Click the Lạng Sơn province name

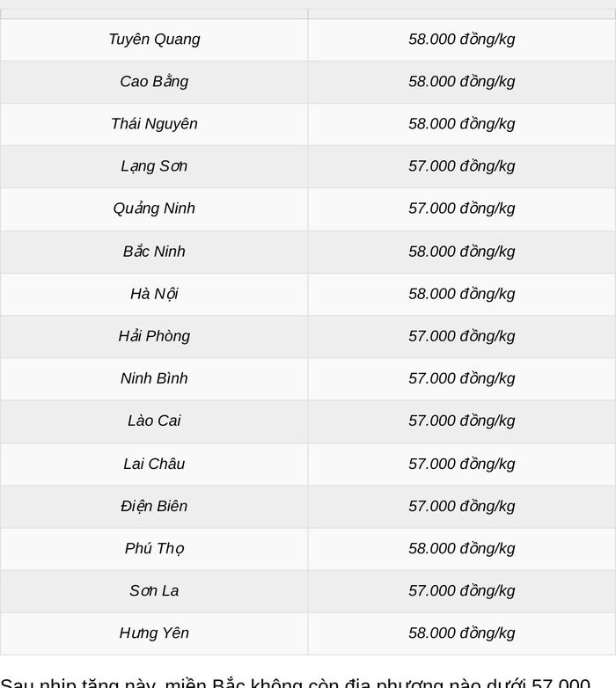click(x=154, y=166)
